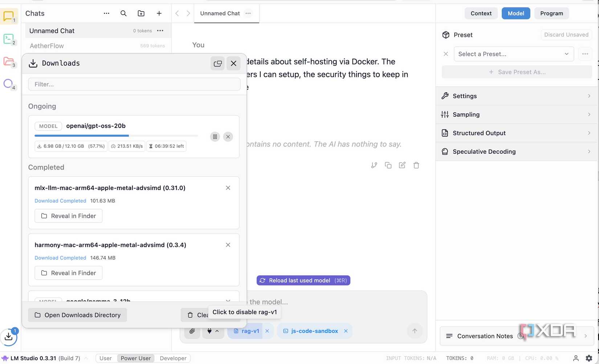Click the Downloads icon in sidebar bottom
This screenshot has height=364, width=599.
pyautogui.click(x=9, y=337)
